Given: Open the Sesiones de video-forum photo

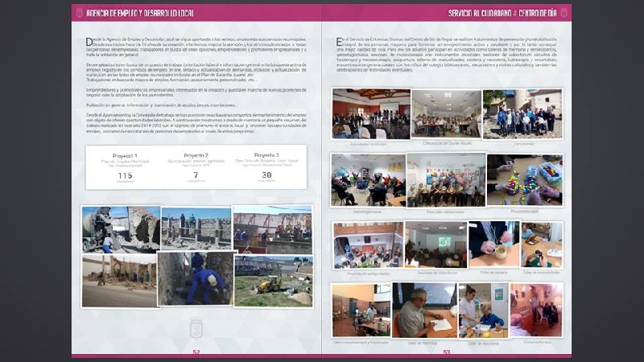Looking at the screenshot, I should [x=436, y=245].
